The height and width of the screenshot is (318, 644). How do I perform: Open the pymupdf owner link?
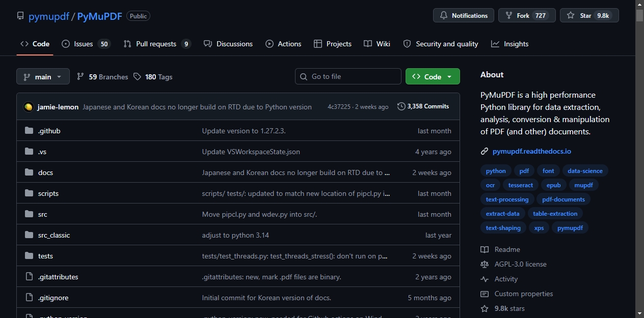(49, 16)
